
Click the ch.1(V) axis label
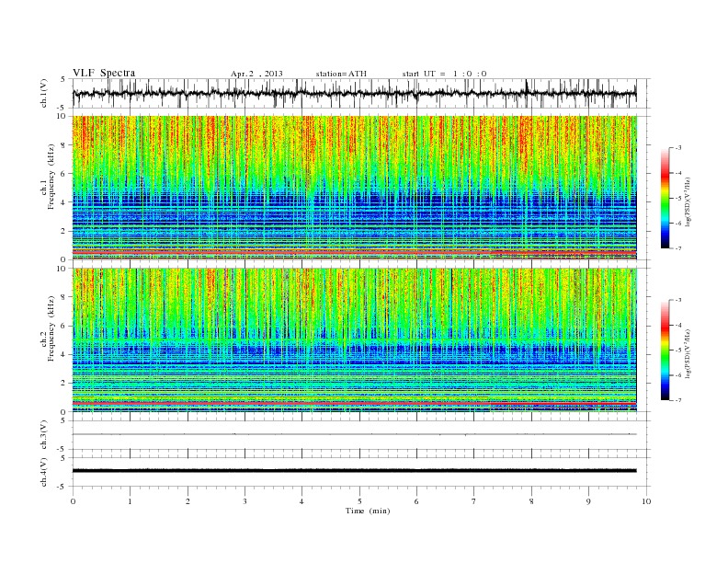click(x=44, y=93)
